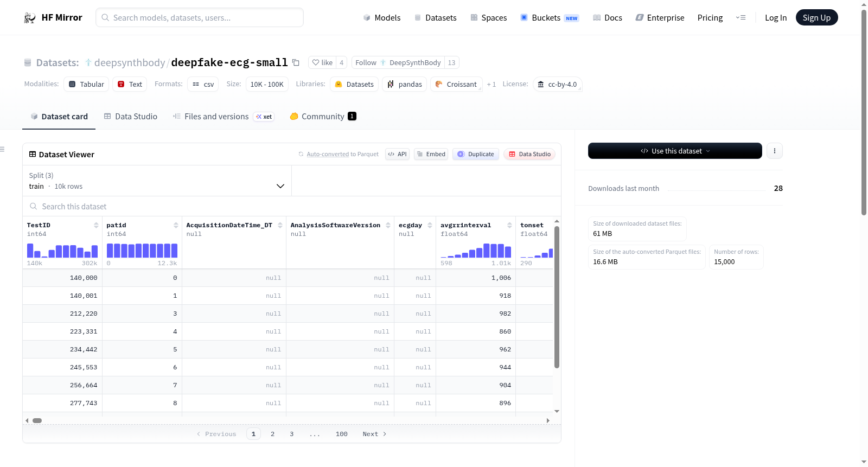Focus Search this dataset field
The image size is (868, 467).
coord(292,207)
